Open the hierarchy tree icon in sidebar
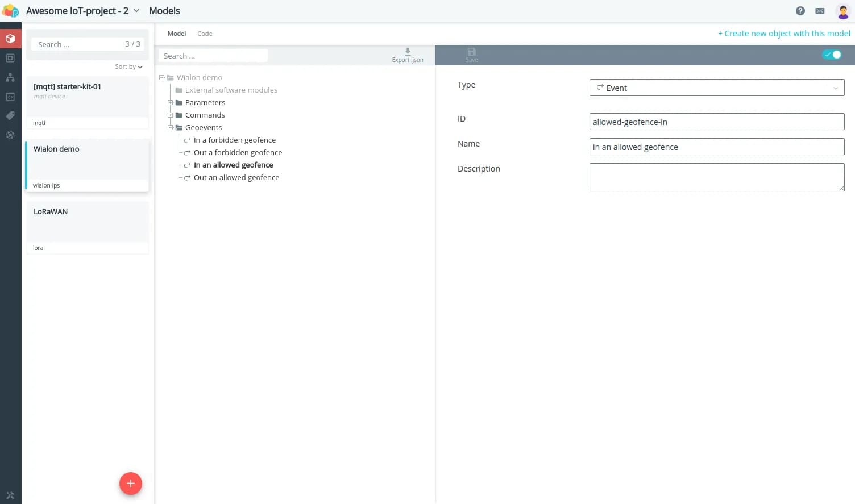This screenshot has width=855, height=504. click(10, 77)
